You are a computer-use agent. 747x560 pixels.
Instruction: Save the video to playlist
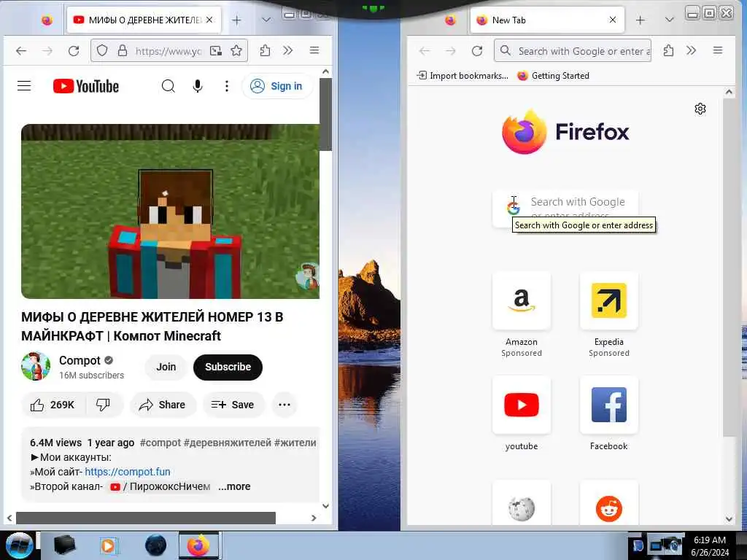233,405
